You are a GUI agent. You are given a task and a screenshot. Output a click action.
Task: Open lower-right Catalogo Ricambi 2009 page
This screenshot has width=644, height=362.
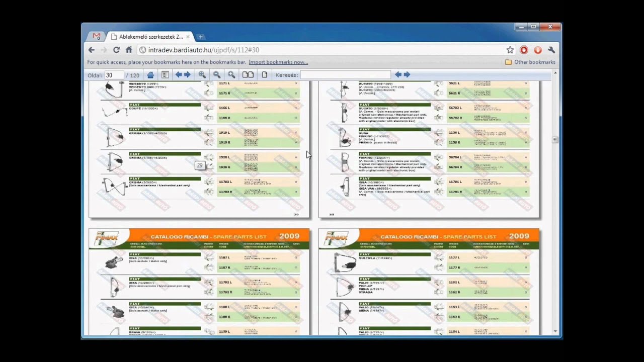(429, 282)
